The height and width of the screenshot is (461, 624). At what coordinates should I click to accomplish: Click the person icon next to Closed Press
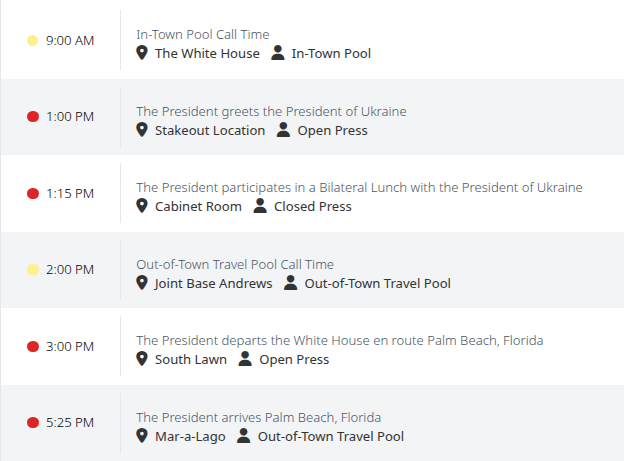260,206
